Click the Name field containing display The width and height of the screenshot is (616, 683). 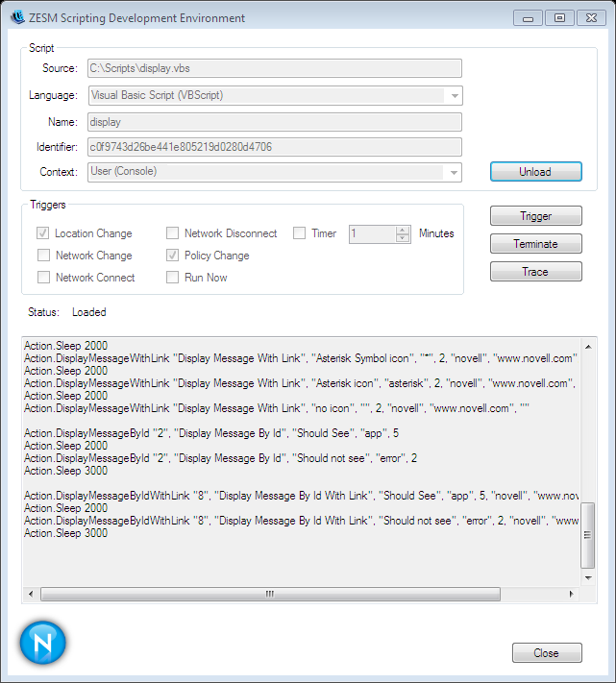tap(275, 122)
